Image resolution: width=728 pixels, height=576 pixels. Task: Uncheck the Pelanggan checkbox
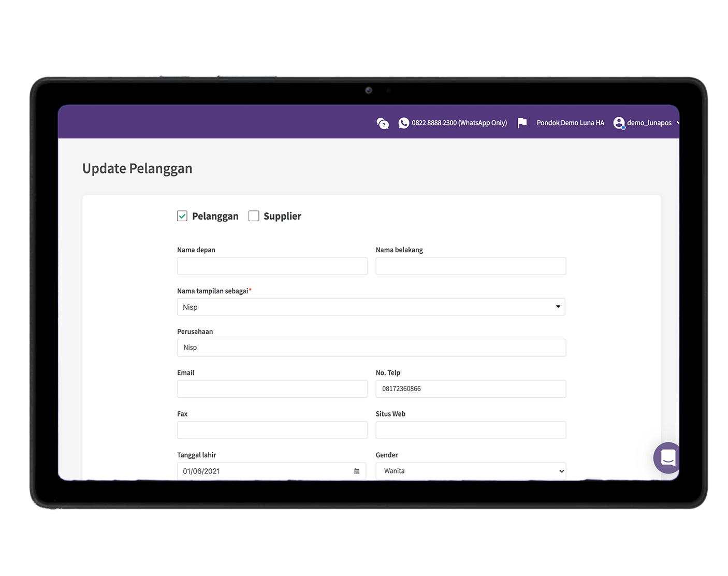(x=182, y=216)
